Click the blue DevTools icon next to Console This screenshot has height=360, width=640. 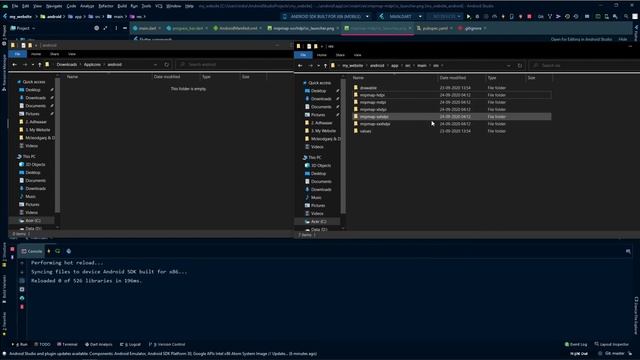pyautogui.click(x=69, y=251)
